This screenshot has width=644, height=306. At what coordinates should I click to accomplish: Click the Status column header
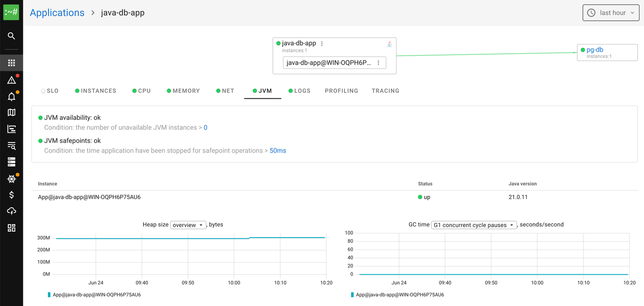pyautogui.click(x=425, y=184)
